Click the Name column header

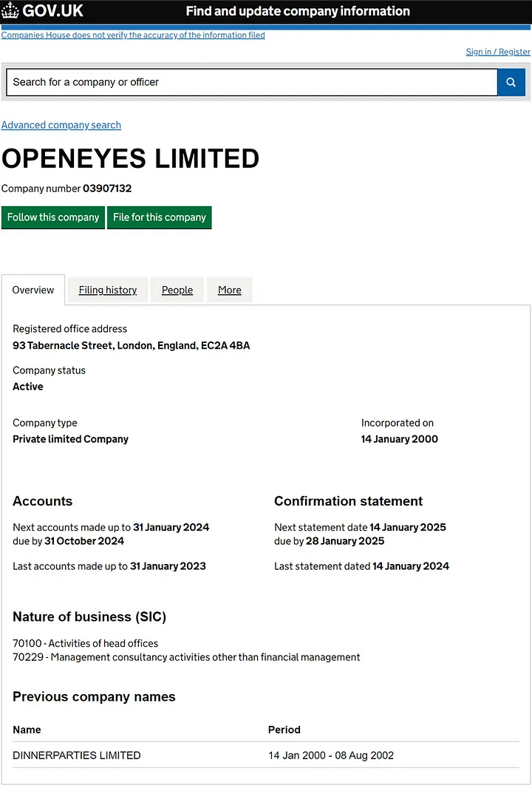point(27,730)
